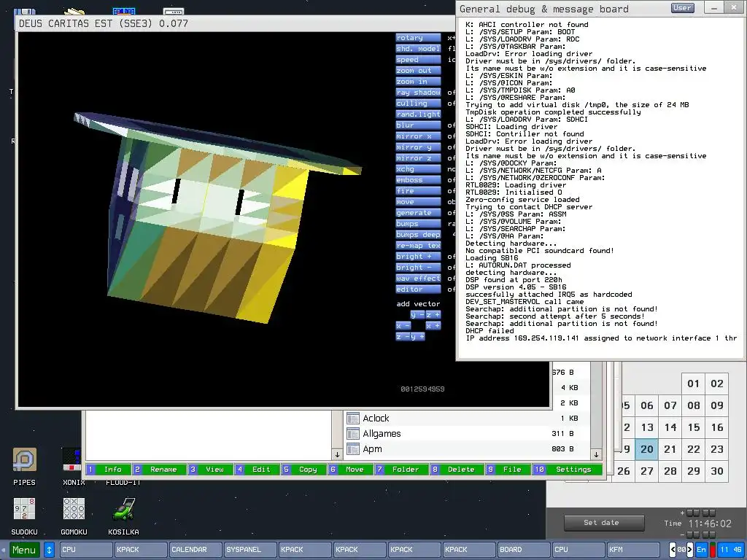The image size is (747, 560).
Task: Click the taskbar clock showing 11 46
Action: click(x=730, y=550)
